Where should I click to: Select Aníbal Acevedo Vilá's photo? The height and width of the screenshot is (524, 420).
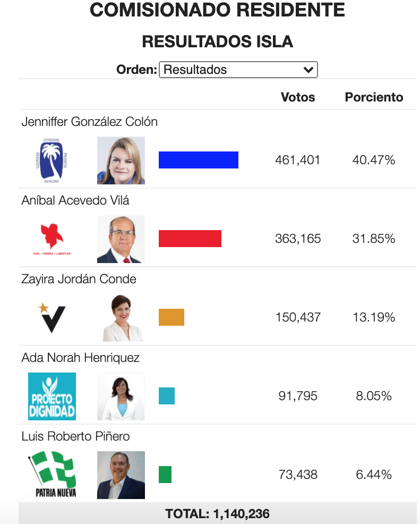coord(121,239)
